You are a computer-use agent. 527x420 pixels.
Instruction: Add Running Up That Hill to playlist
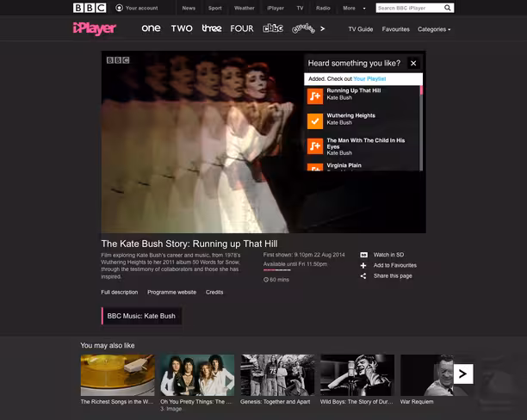point(315,96)
